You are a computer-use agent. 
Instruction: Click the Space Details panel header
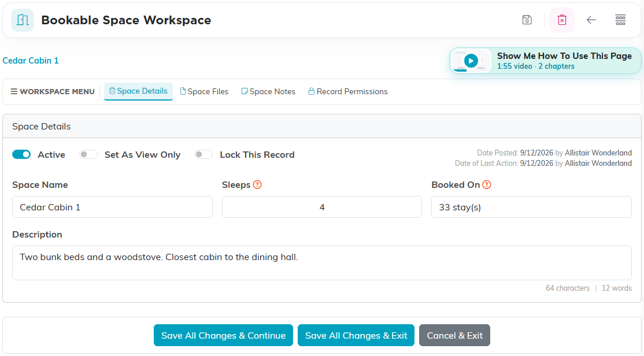coord(321,126)
